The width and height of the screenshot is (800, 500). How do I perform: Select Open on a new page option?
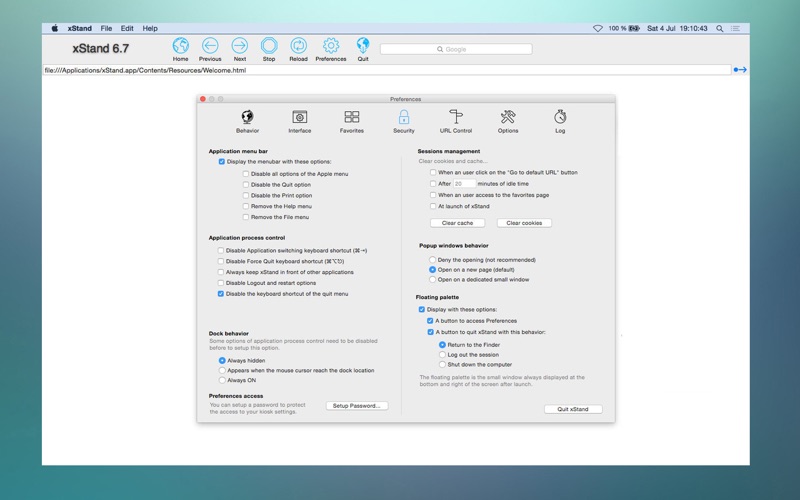pos(432,269)
